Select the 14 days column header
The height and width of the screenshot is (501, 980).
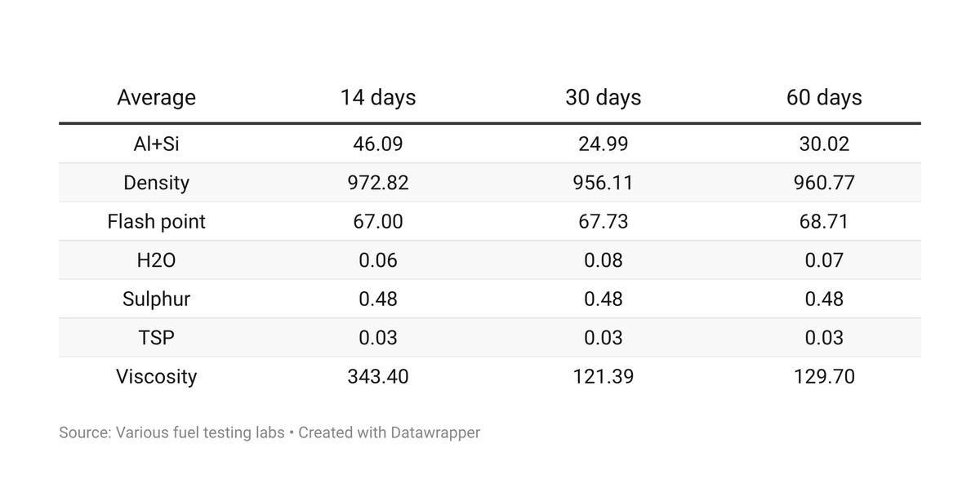pos(378,97)
